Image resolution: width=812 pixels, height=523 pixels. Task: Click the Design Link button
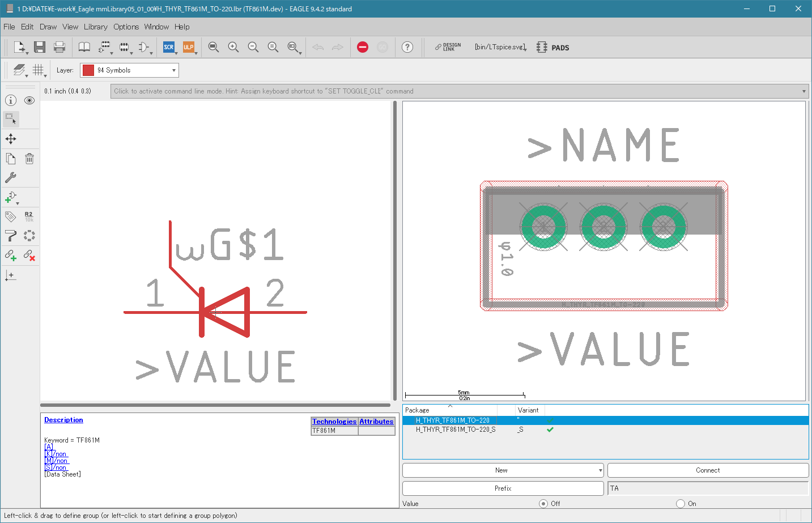pyautogui.click(x=448, y=47)
